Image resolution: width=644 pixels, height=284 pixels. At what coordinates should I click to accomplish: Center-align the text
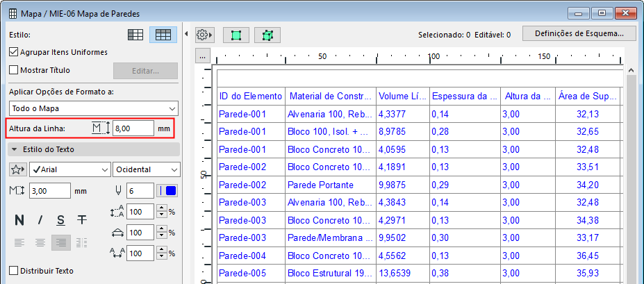[x=40, y=242]
